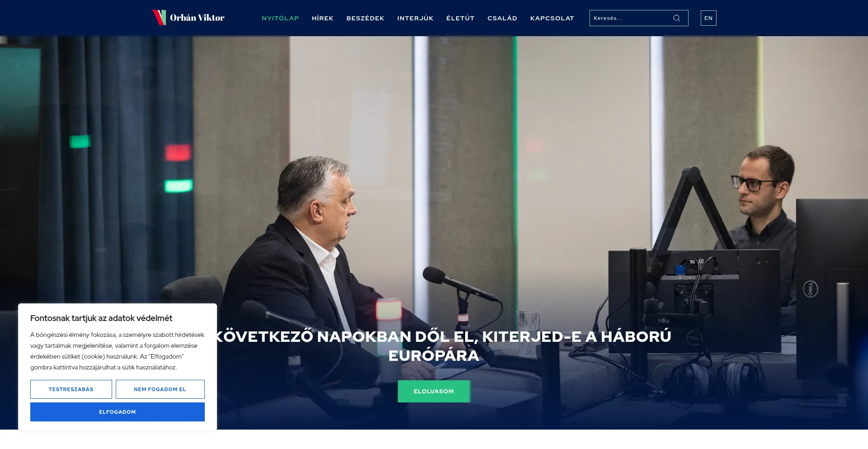
Task: Open the Hírek menu item
Action: coord(322,18)
